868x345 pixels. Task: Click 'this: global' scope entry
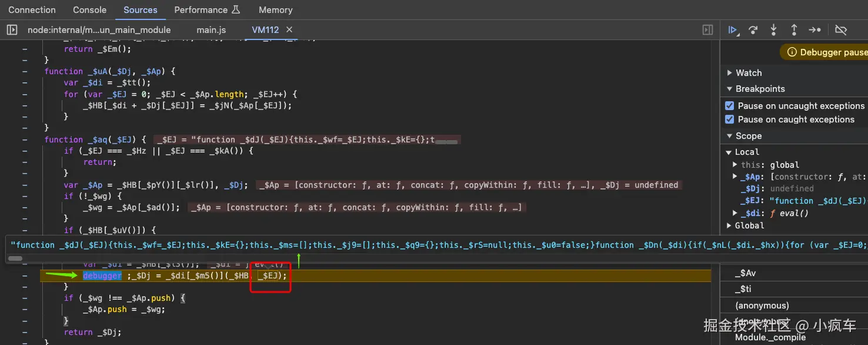(x=770, y=165)
